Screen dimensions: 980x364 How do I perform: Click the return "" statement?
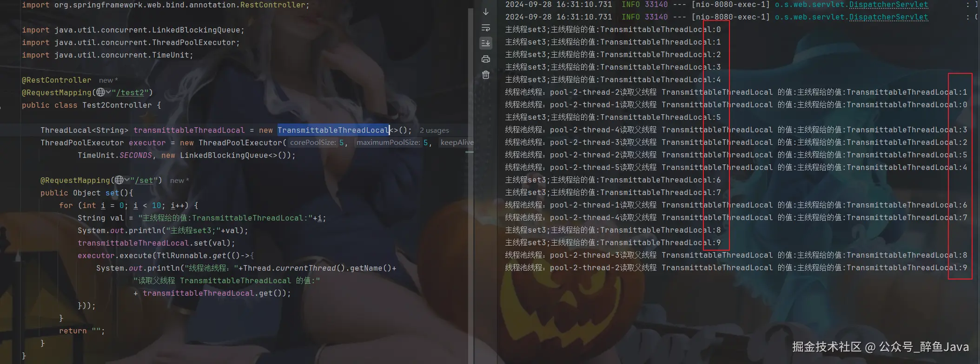82,331
